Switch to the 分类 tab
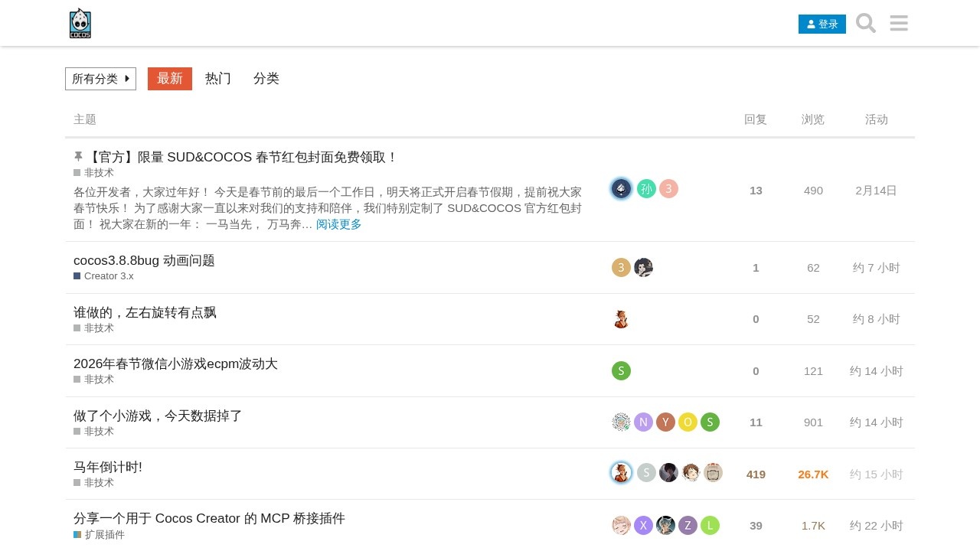The height and width of the screenshot is (551, 980). pos(266,79)
